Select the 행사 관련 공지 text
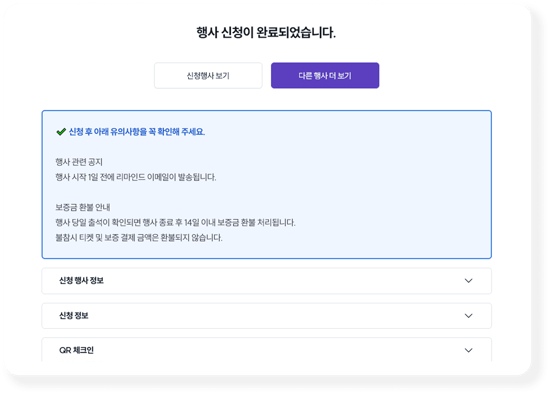The image size is (550, 394). pos(79,162)
